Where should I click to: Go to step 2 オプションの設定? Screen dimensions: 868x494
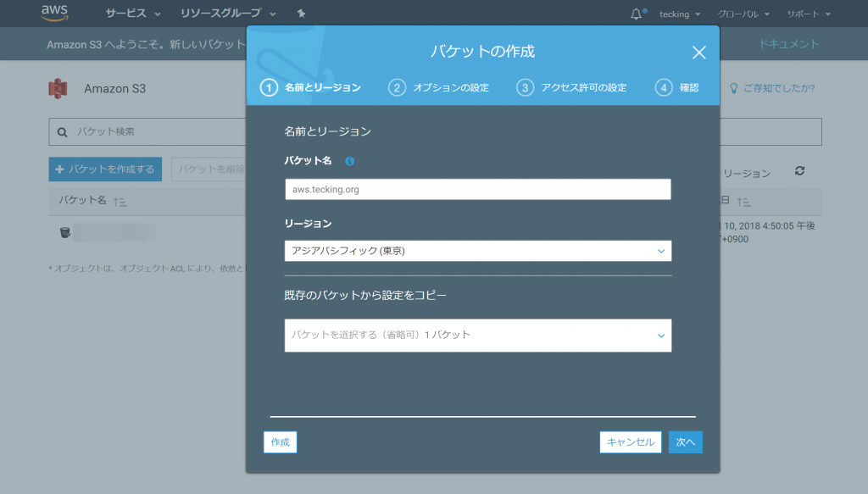(x=438, y=87)
